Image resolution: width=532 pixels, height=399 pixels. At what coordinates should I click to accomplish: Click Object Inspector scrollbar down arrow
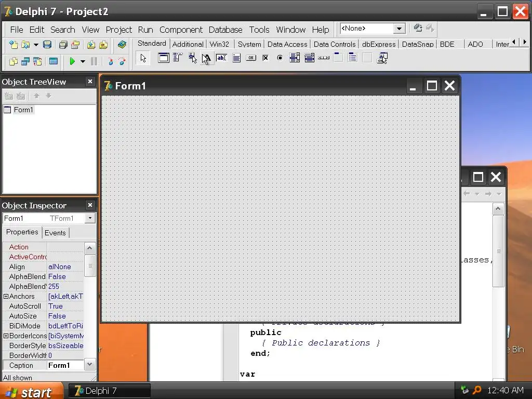(89, 364)
